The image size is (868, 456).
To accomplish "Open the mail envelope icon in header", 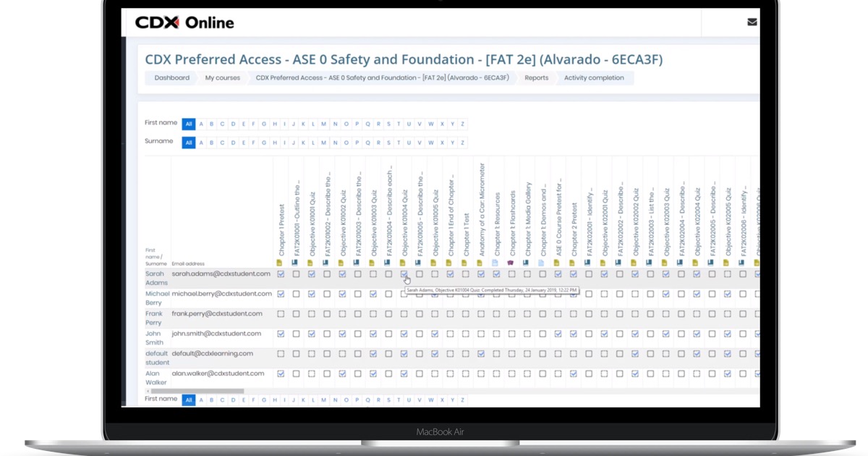I will tap(752, 22).
